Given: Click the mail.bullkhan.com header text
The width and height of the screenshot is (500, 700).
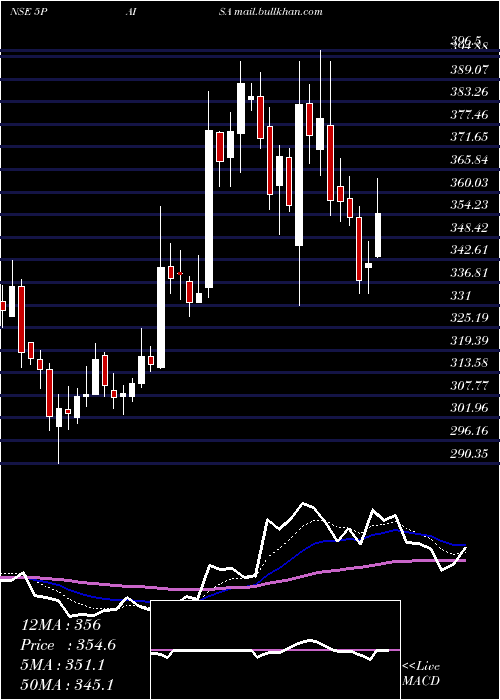Looking at the screenshot, I should click(278, 11).
